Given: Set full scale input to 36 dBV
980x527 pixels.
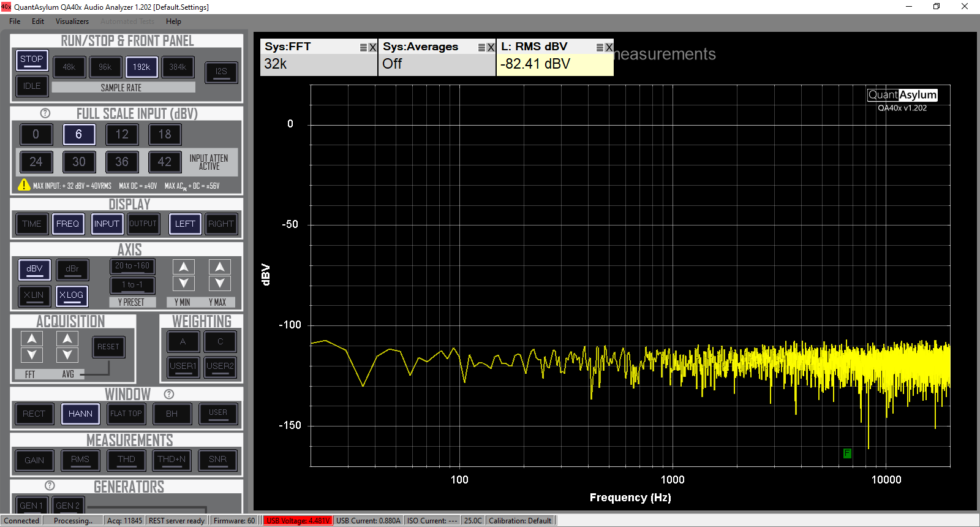Looking at the screenshot, I should pos(122,162).
